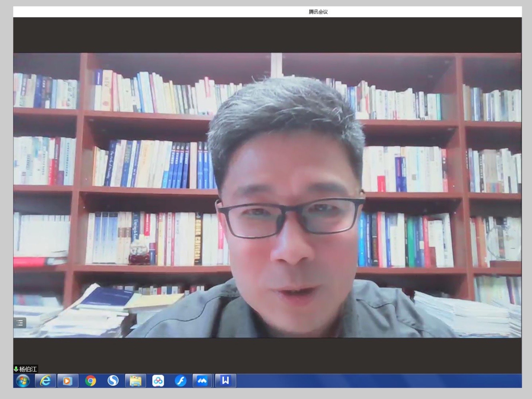Viewport: 532px width, 399px height.
Task: Open Sogou browser from the taskbar
Action: [113, 381]
